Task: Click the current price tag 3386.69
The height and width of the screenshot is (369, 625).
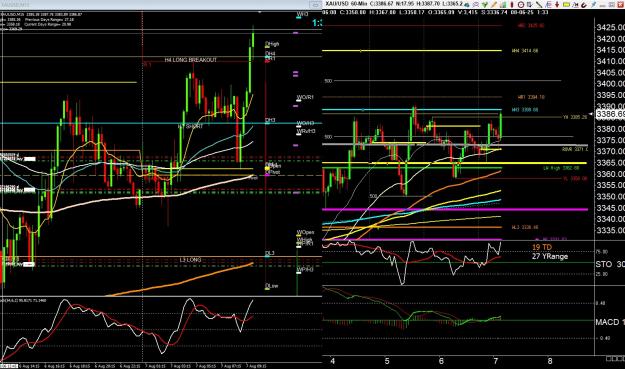Action: pos(610,114)
